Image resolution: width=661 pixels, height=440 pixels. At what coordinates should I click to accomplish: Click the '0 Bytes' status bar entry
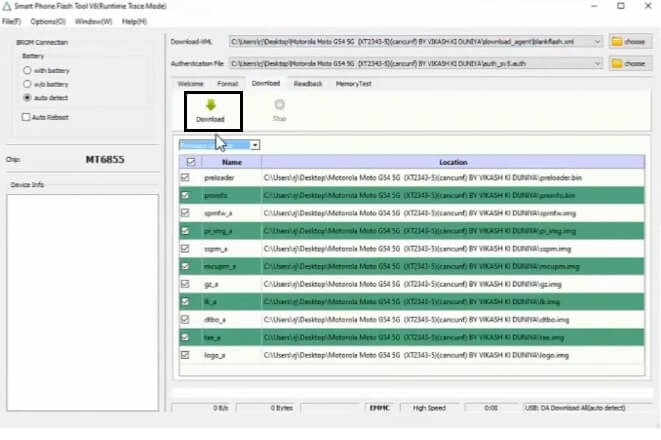point(267,408)
